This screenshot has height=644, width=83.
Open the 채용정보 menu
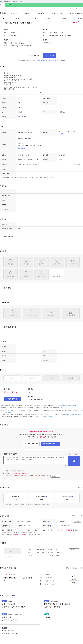(14, 13)
